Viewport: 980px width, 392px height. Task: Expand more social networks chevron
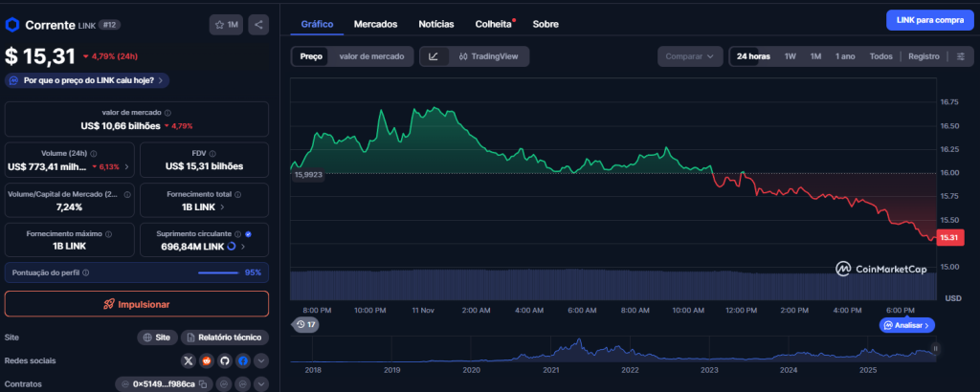261,361
